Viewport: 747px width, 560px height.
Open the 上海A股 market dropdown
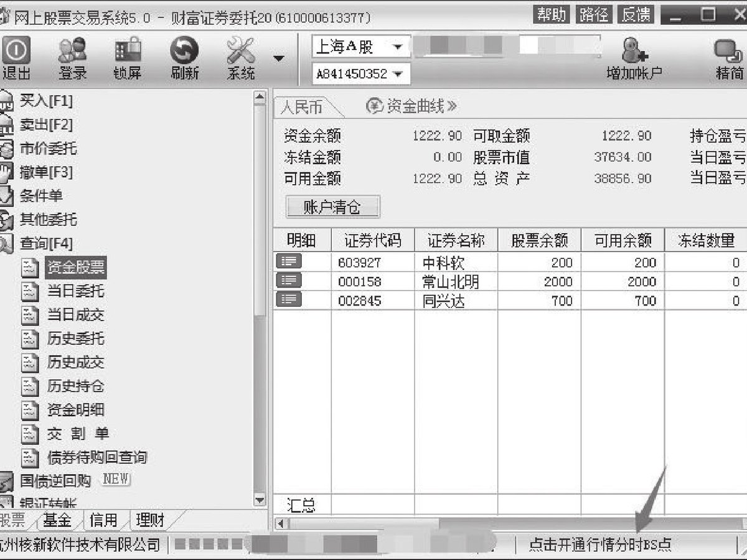point(361,47)
